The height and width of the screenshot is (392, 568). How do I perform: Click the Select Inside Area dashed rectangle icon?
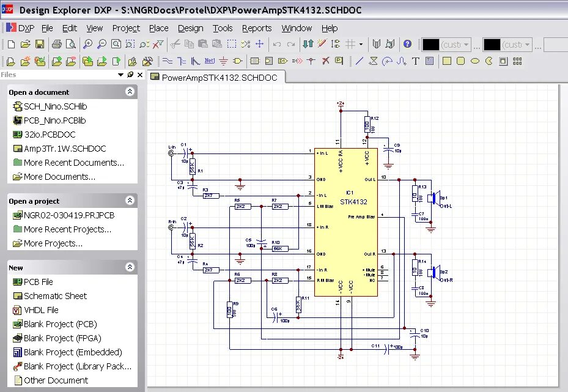pyautogui.click(x=232, y=44)
